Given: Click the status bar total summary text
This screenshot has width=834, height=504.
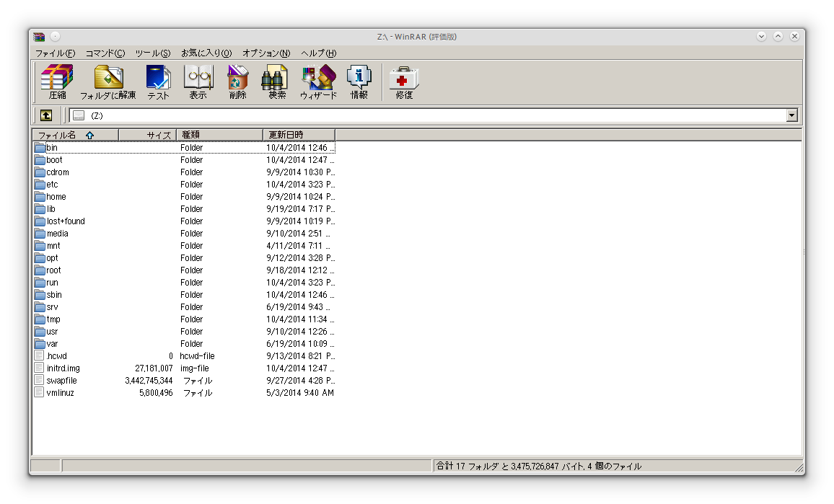Looking at the screenshot, I should tap(539, 467).
